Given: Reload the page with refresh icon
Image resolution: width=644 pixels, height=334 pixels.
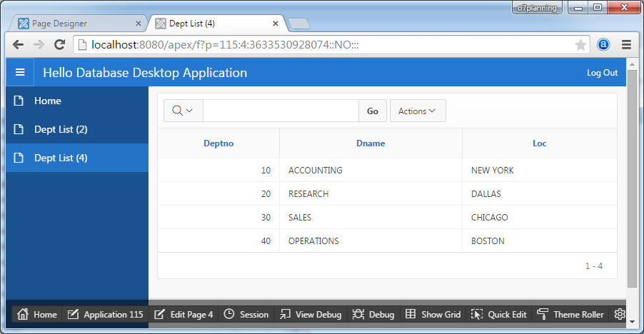Looking at the screenshot, I should 59,45.
